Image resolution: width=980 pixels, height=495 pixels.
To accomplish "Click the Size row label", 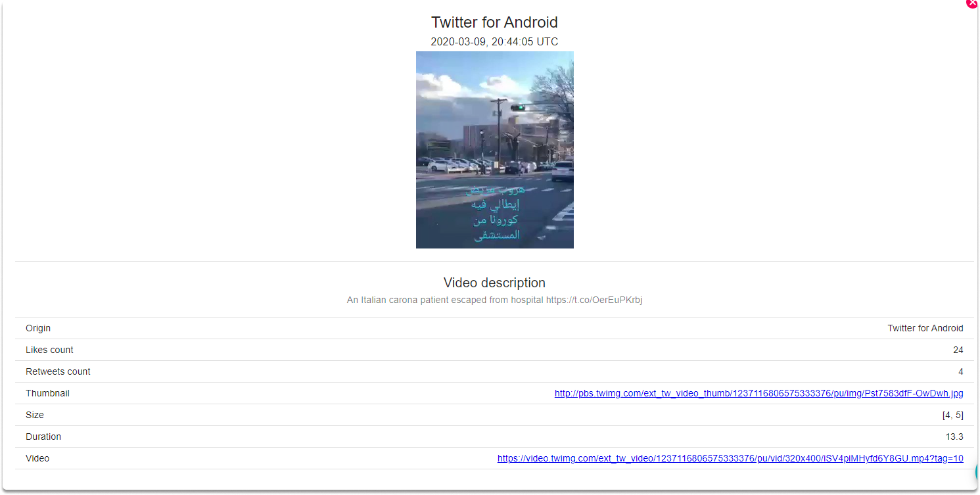I will pyautogui.click(x=35, y=415).
